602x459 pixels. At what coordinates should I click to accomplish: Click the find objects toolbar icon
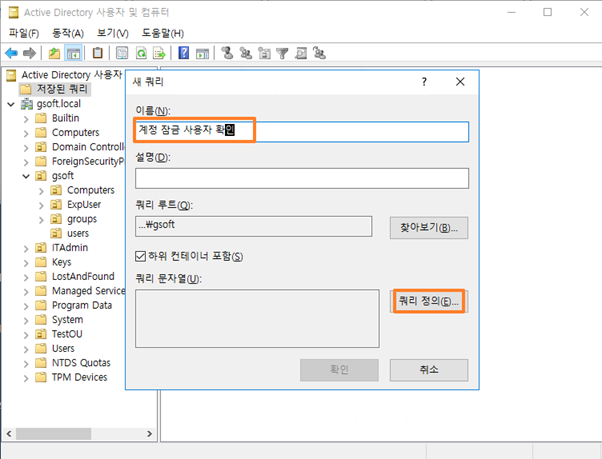[x=301, y=53]
